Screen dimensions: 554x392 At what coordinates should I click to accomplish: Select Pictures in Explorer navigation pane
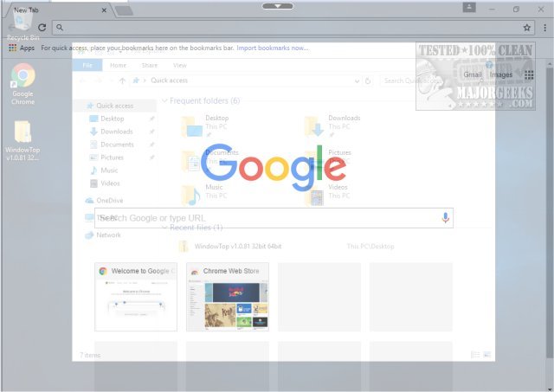coord(112,157)
